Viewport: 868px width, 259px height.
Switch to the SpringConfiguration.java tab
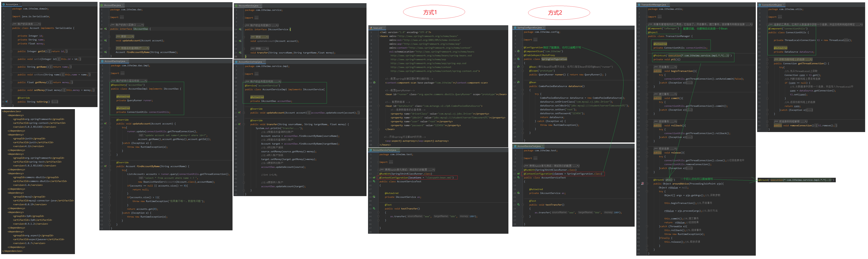[529, 28]
